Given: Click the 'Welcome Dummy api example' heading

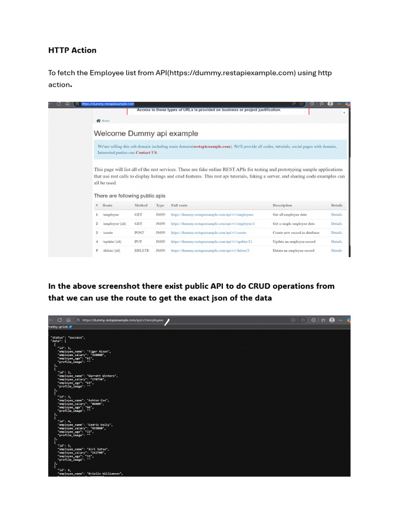Looking at the screenshot, I should 146,134.
